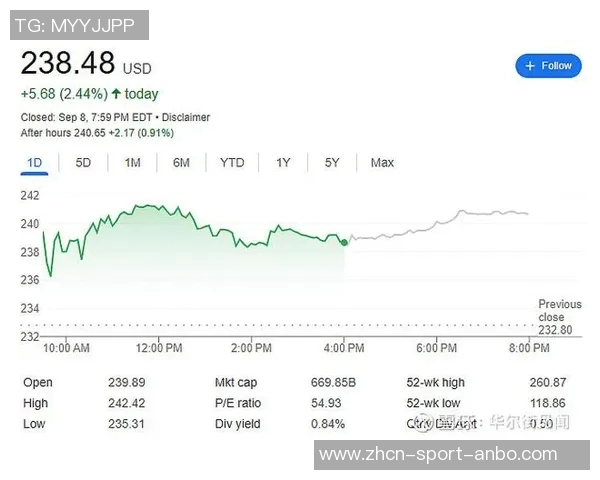Click the 52-wk high value 260.87
This screenshot has width=600, height=480.
click(547, 383)
